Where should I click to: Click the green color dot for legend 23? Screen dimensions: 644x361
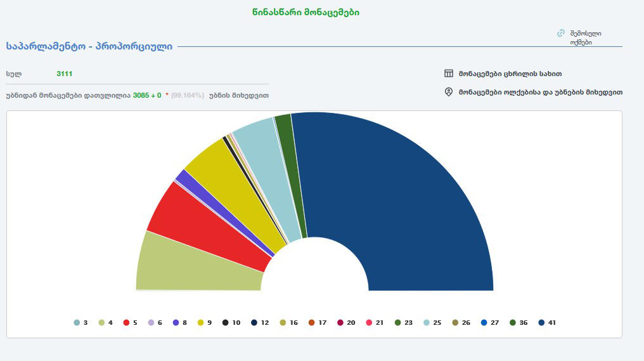[399, 322]
